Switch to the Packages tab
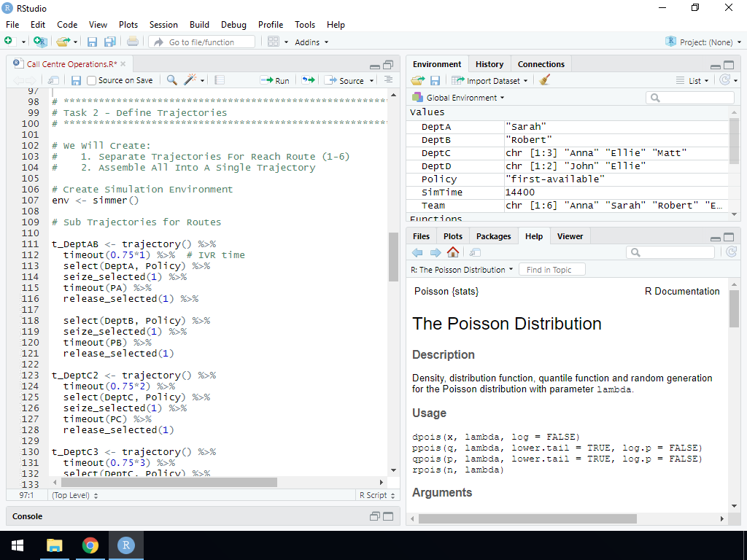This screenshot has height=560, width=747. [x=493, y=236]
